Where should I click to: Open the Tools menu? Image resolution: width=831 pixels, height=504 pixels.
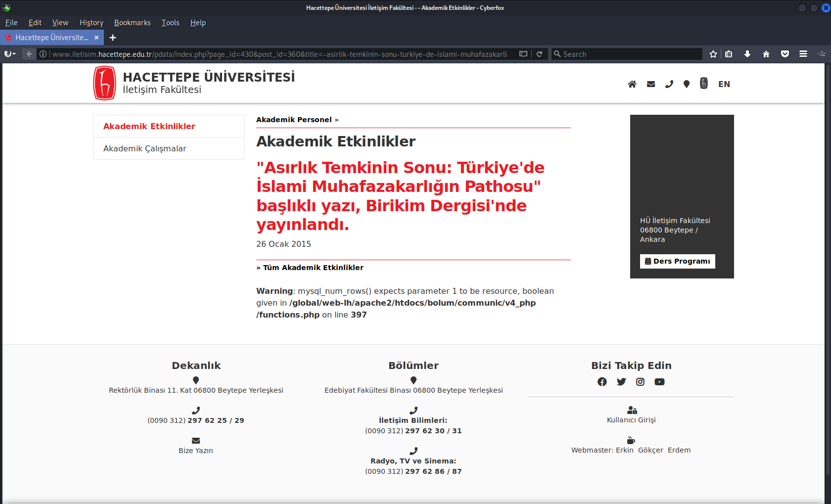(x=171, y=23)
